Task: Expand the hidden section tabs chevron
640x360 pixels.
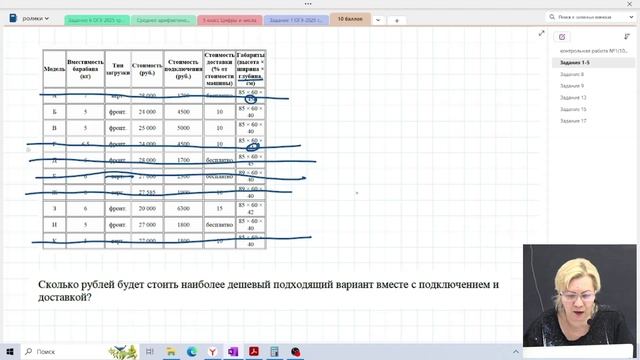Action: click(x=378, y=20)
